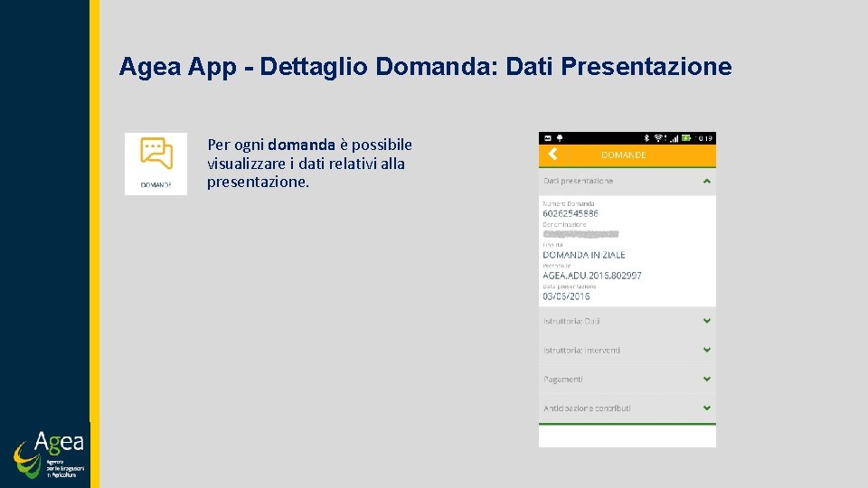This screenshot has width=868, height=488.
Task: Click the blurred Denominazione value
Action: tap(580, 234)
